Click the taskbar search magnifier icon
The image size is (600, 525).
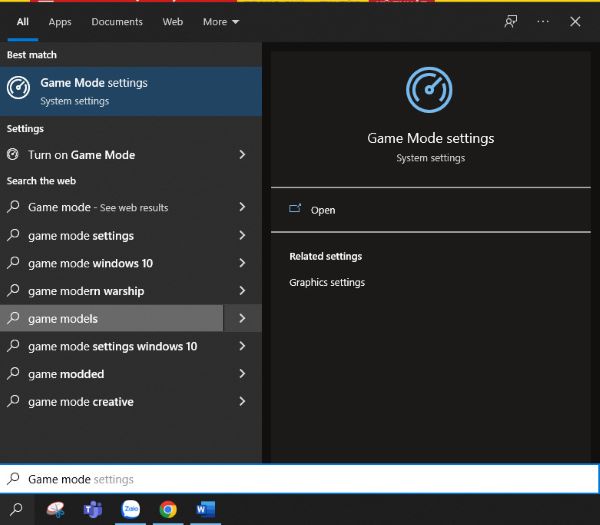16,509
